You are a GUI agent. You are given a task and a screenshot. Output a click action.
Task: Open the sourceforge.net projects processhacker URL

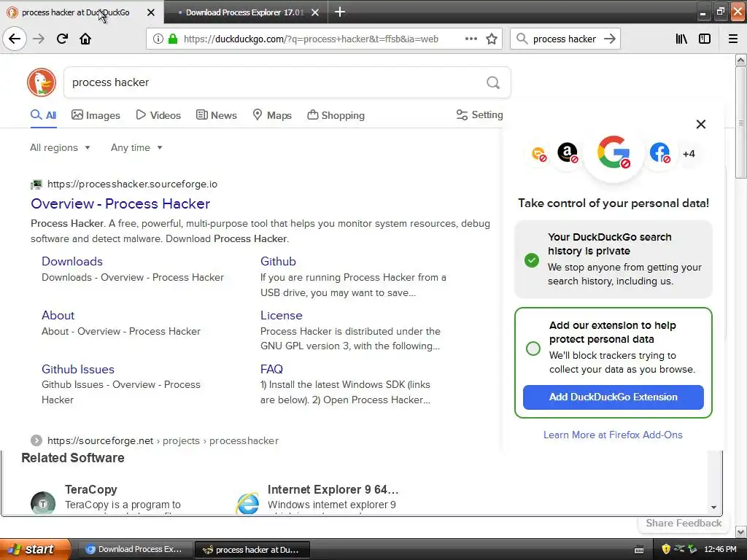(x=163, y=440)
